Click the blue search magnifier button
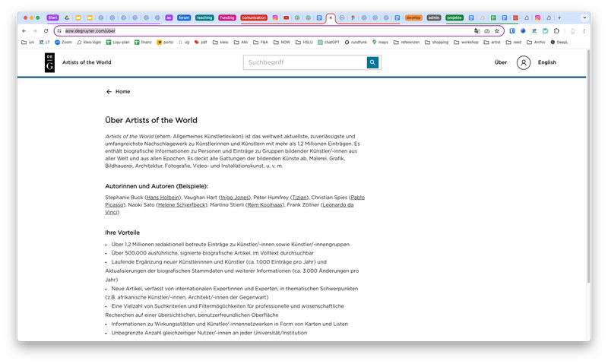Image resolution: width=608 pixels, height=364 pixels. (372, 62)
